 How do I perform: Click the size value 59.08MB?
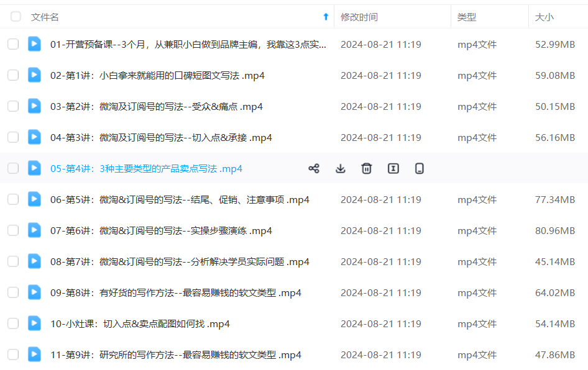[555, 76]
